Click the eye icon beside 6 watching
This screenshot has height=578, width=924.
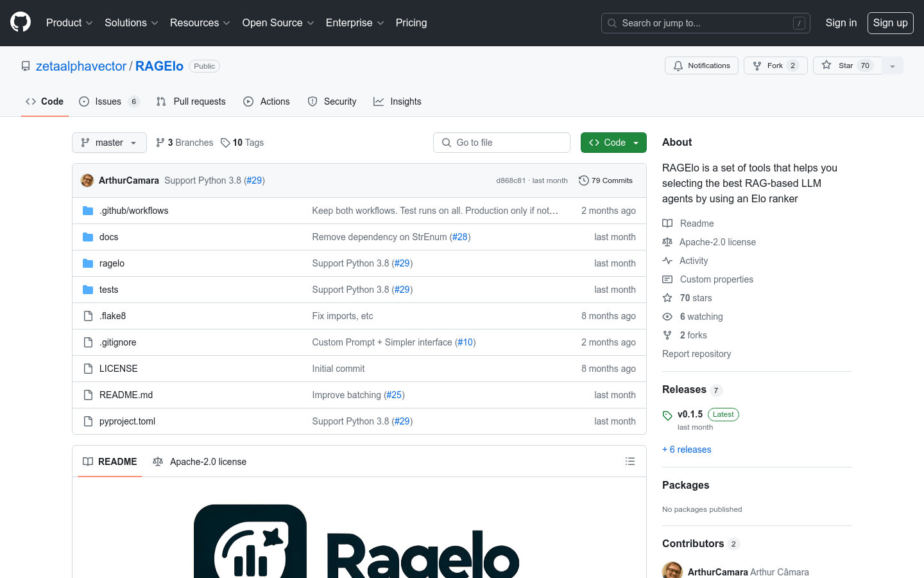[x=667, y=317]
